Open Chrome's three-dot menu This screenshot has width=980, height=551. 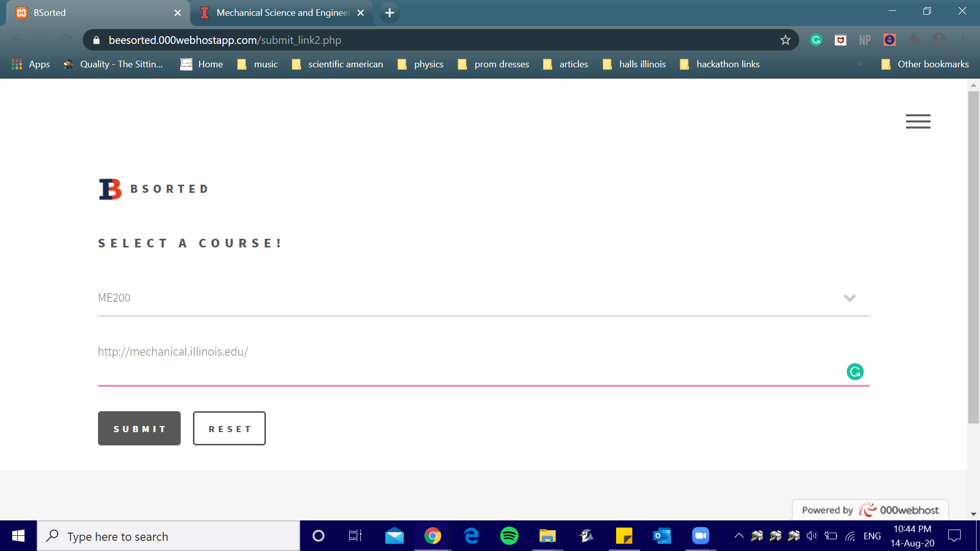[x=963, y=40]
